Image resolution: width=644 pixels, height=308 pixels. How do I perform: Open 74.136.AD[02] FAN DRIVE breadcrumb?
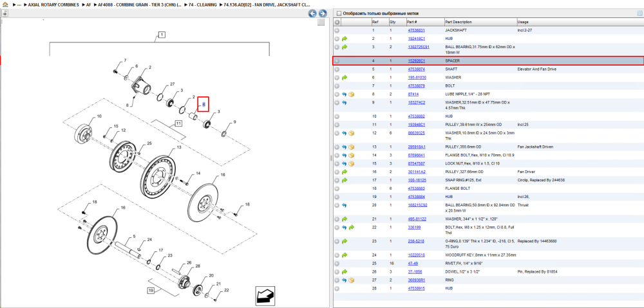point(267,5)
